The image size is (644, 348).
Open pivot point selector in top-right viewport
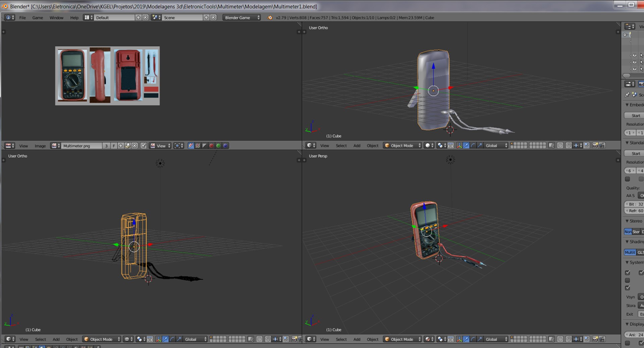pos(441,146)
